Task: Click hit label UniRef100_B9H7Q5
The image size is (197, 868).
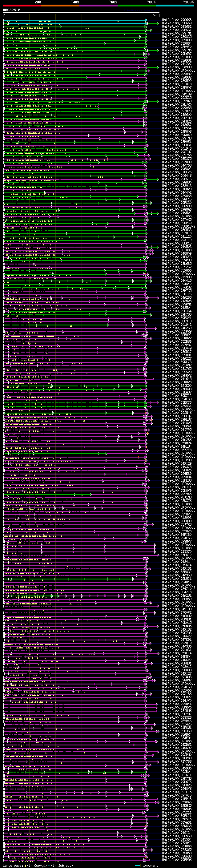Action: pos(177,314)
